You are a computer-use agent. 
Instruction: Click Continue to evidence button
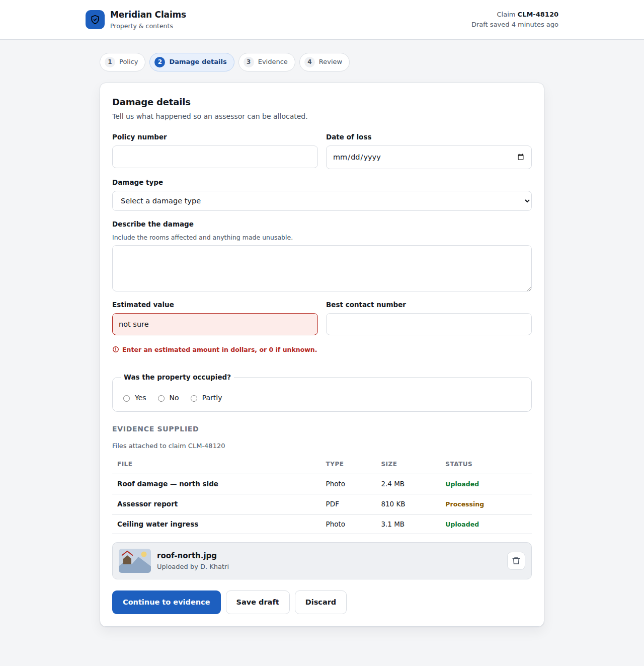167,602
